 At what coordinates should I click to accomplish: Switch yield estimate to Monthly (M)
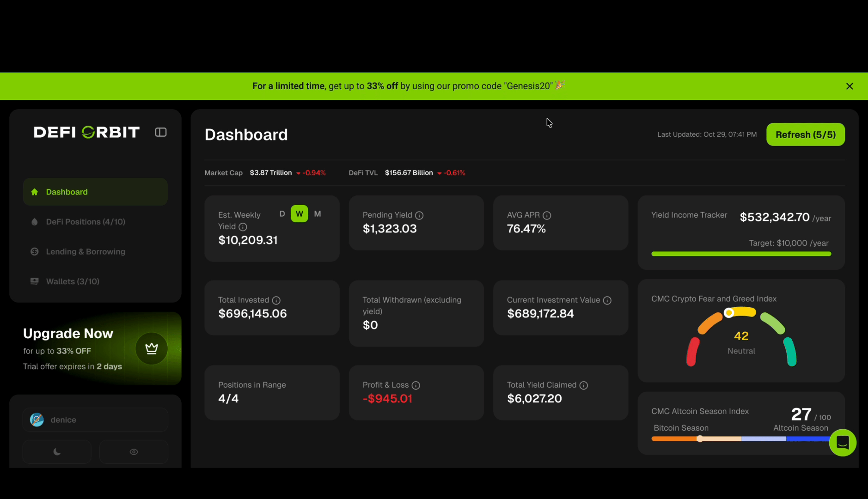click(x=318, y=214)
